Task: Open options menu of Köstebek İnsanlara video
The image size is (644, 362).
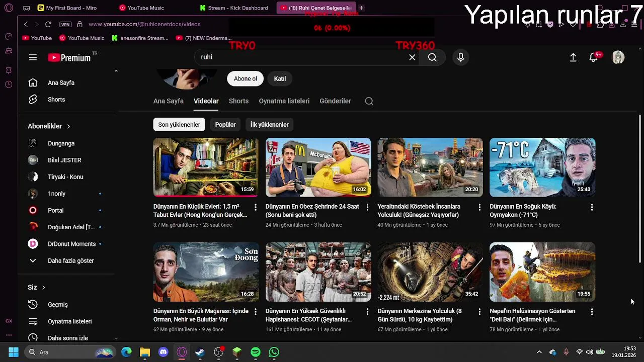Action: pos(479,207)
